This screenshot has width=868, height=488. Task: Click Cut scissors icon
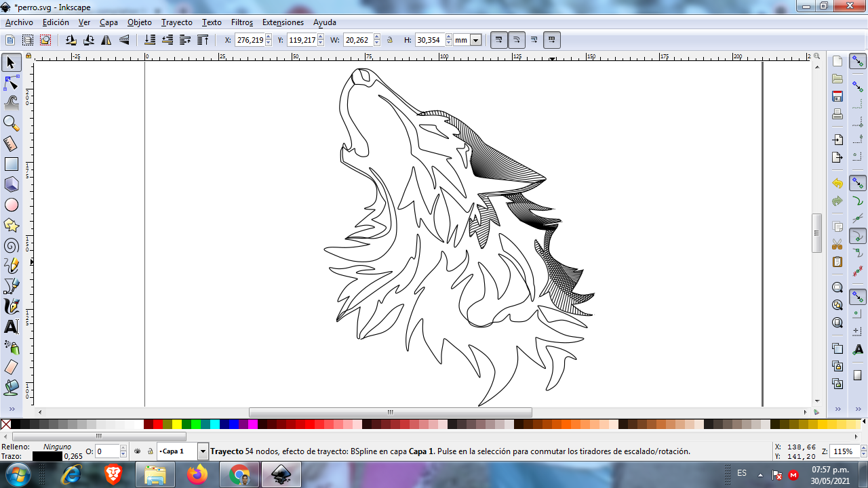[837, 244]
